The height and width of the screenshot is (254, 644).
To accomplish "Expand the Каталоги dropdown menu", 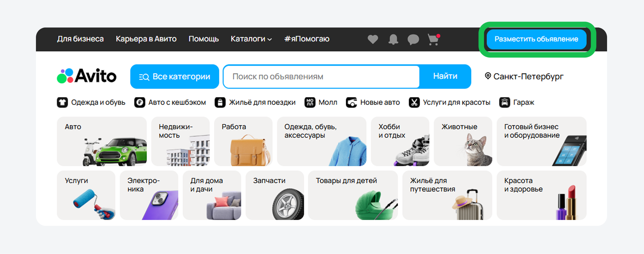I will 251,39.
